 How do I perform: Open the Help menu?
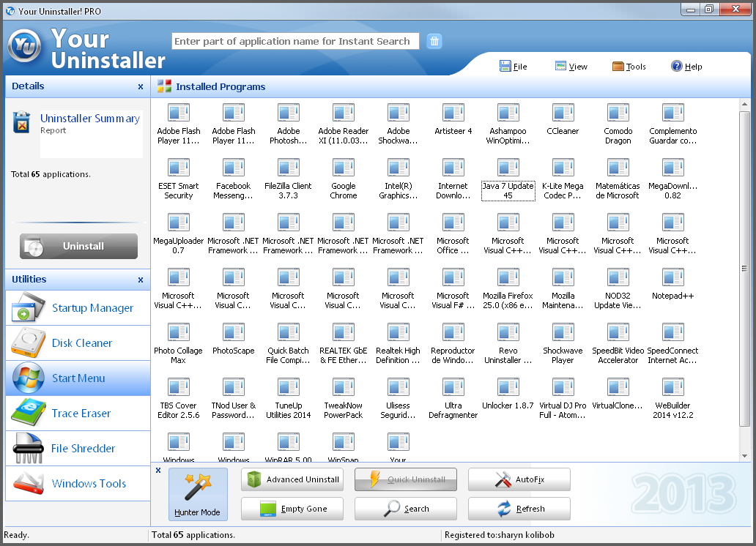[x=686, y=67]
